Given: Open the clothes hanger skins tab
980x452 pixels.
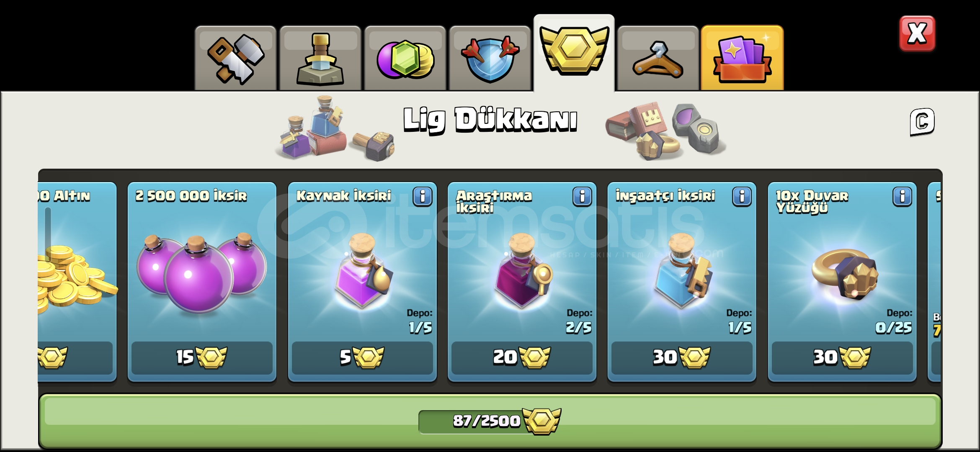Looking at the screenshot, I should (x=658, y=59).
